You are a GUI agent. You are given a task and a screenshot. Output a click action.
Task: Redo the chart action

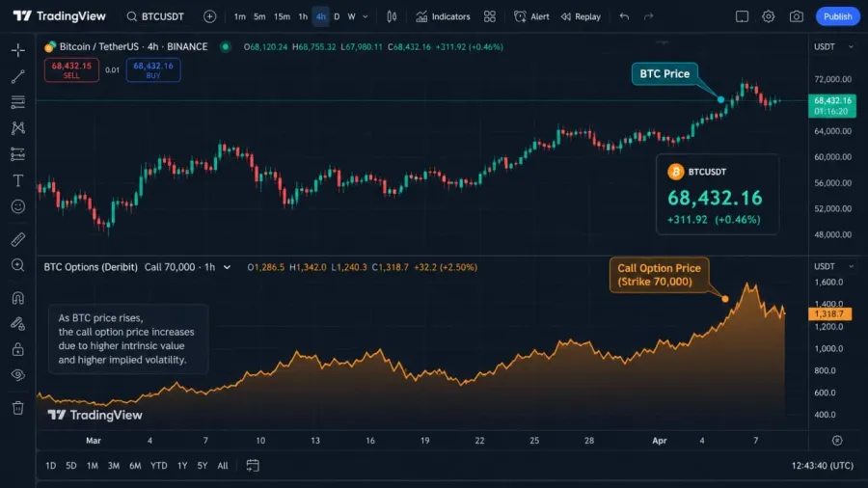point(649,16)
